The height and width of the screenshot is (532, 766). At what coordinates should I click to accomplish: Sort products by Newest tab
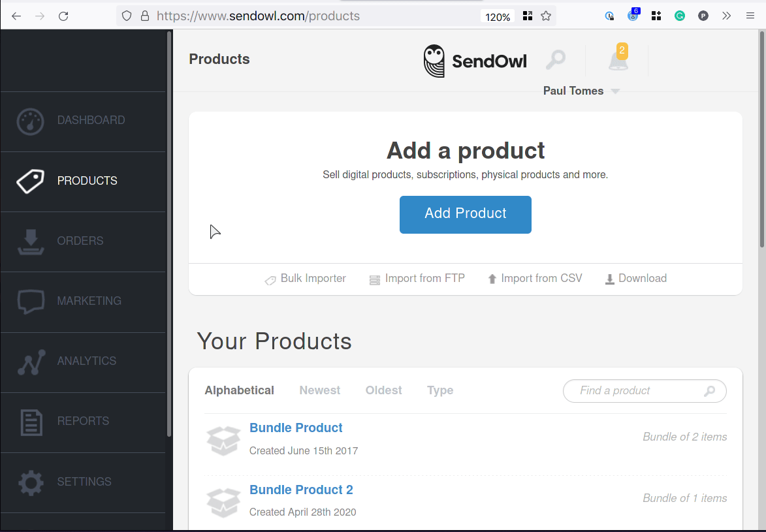pos(319,390)
